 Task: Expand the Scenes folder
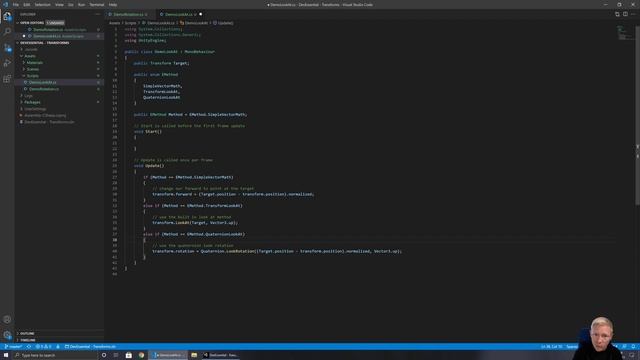(x=33, y=69)
